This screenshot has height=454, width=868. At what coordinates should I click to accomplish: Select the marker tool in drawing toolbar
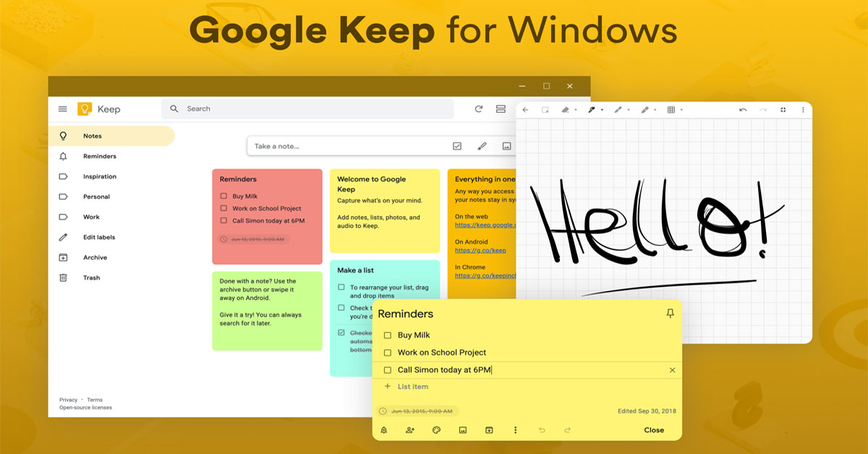[x=618, y=110]
